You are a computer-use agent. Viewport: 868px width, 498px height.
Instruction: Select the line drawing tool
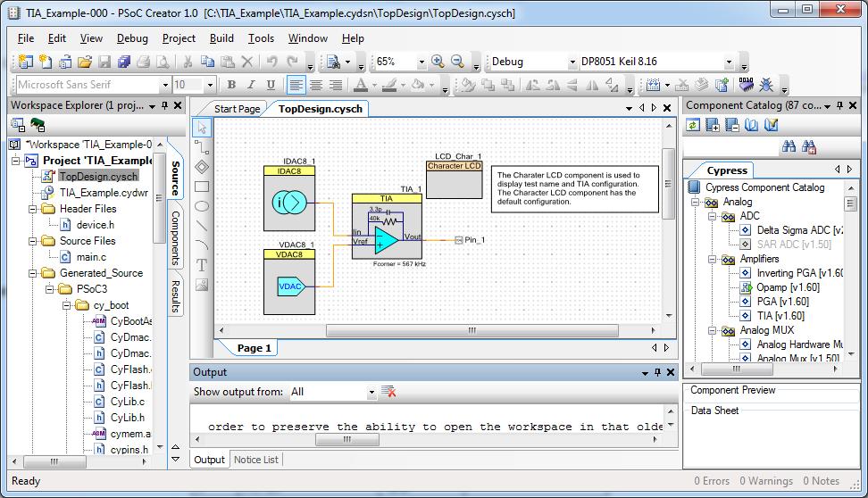tap(202, 226)
